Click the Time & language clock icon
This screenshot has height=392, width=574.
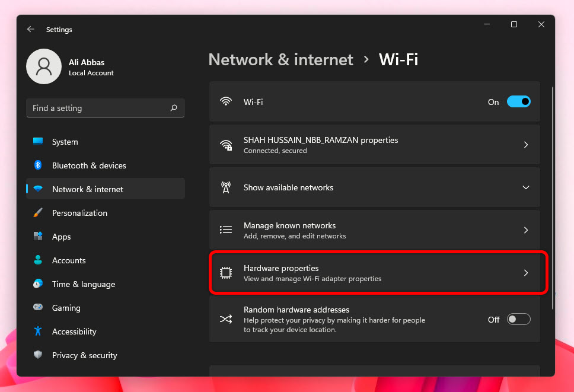38,283
